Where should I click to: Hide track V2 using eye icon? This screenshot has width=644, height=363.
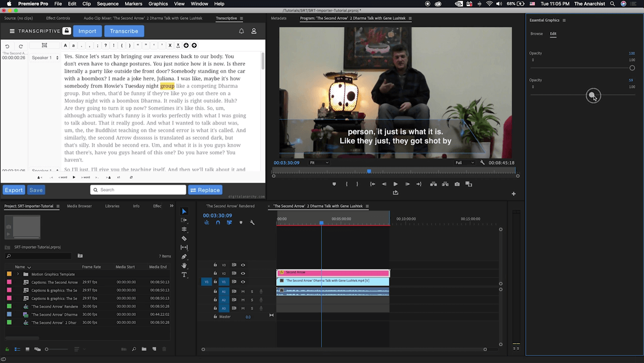(243, 273)
